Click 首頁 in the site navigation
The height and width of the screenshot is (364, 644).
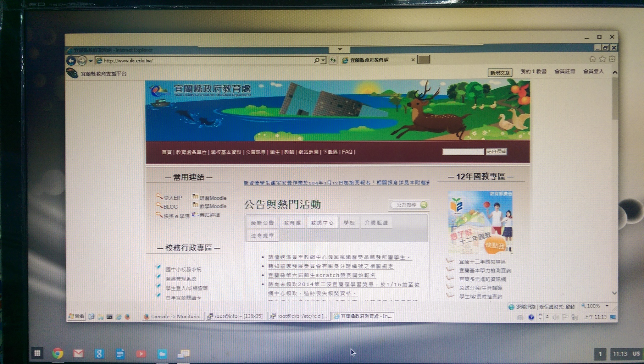[166, 152]
